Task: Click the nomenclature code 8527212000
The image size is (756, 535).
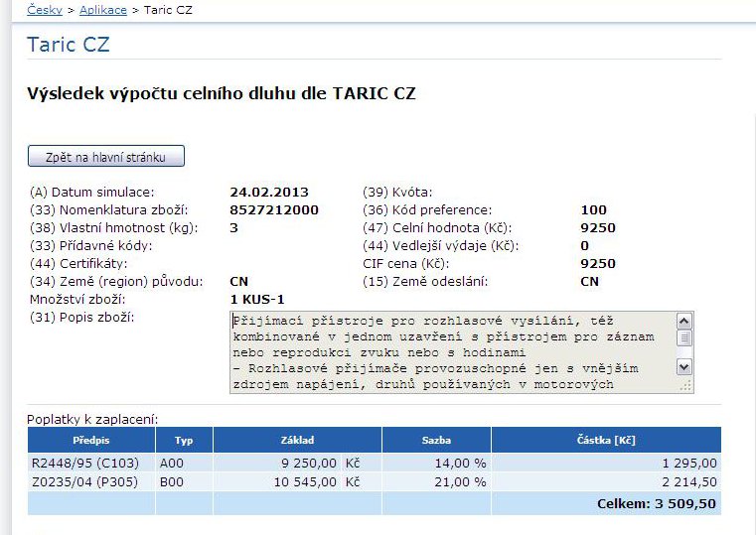Action: coord(274,209)
